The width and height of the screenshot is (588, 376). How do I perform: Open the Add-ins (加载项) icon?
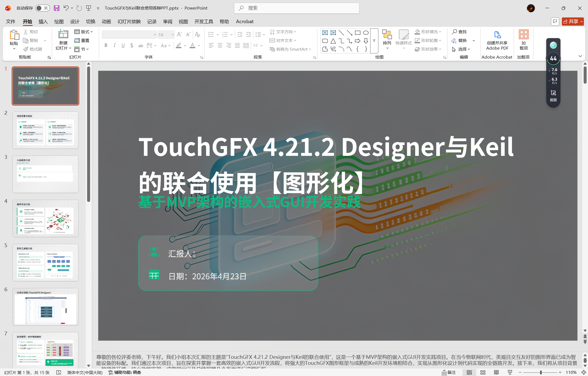coord(523,35)
